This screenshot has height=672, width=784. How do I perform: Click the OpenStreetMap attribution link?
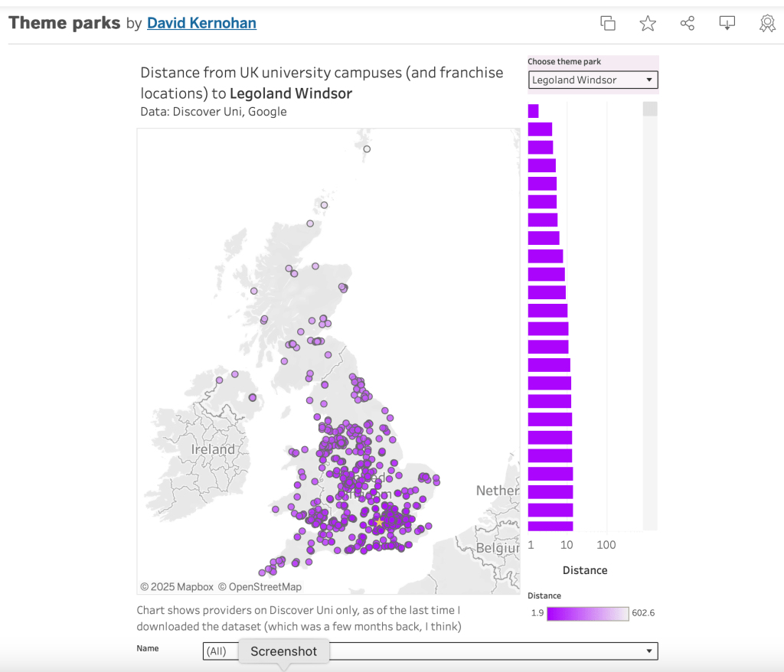[x=260, y=587]
